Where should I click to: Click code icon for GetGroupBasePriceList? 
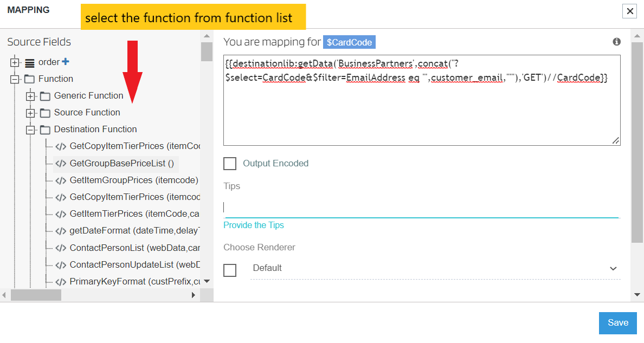tap(61, 163)
